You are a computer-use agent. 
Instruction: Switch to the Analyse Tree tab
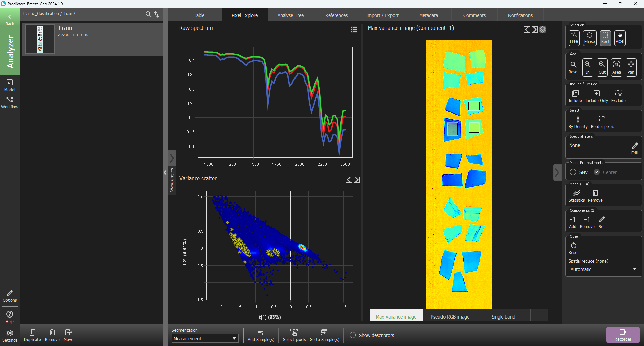(290, 15)
